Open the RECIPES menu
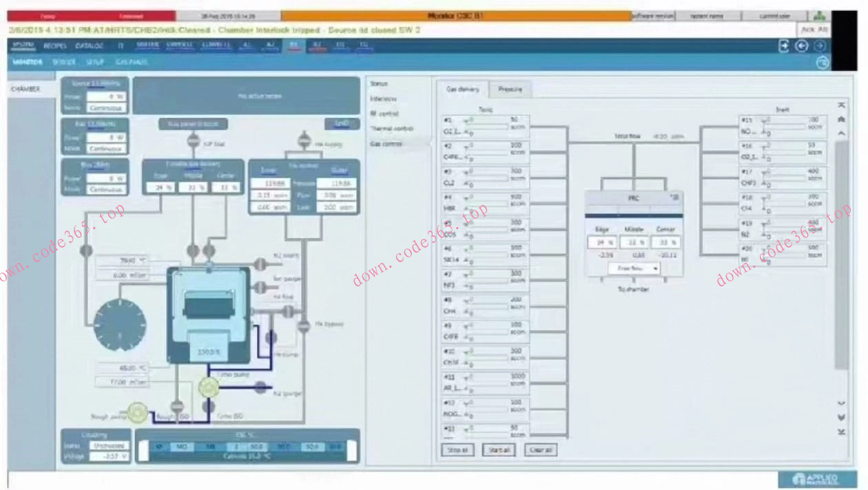 [55, 46]
